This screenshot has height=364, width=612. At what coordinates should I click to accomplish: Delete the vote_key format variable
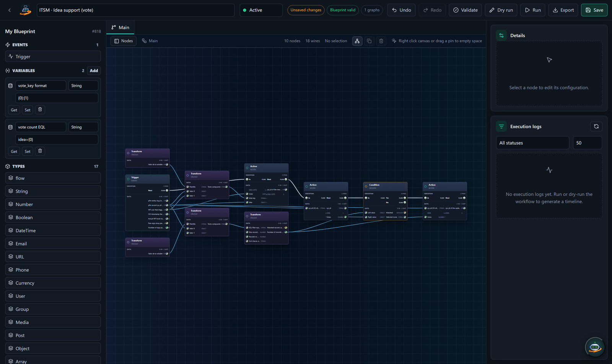[40, 110]
